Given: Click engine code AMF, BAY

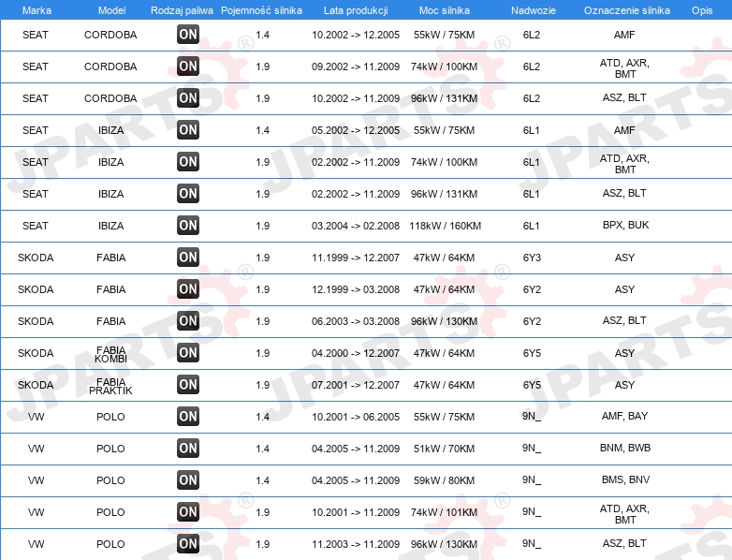Looking at the screenshot, I should click(624, 416).
